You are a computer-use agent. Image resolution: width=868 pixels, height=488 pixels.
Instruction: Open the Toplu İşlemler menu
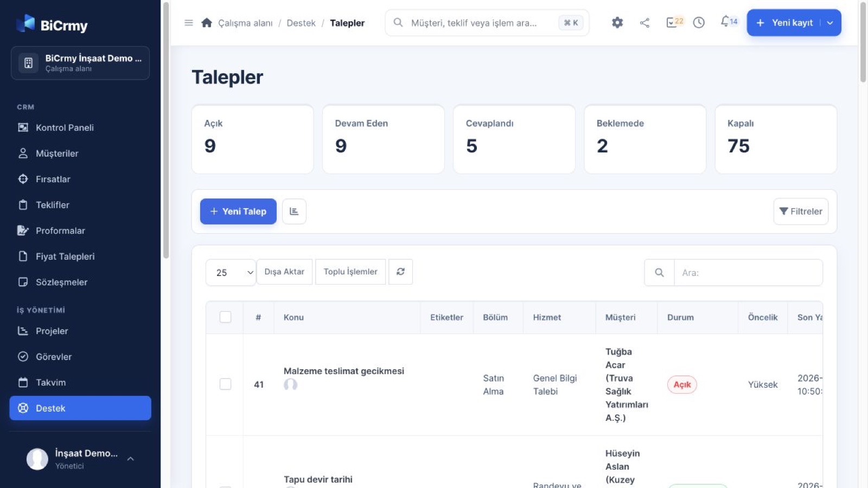tap(350, 272)
